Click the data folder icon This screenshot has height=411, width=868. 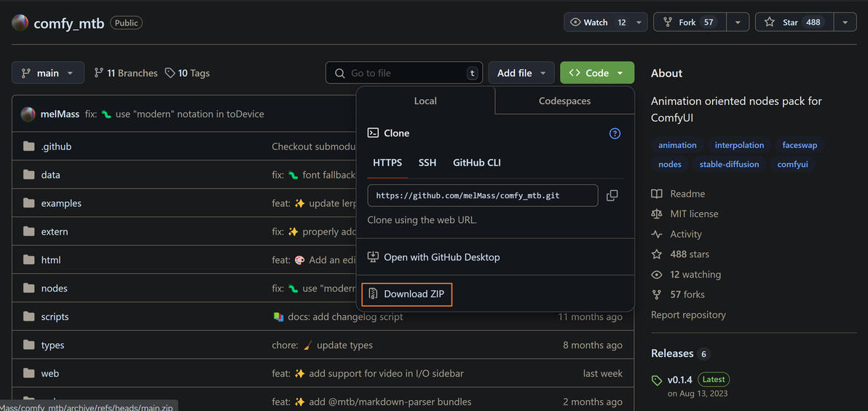coord(29,175)
